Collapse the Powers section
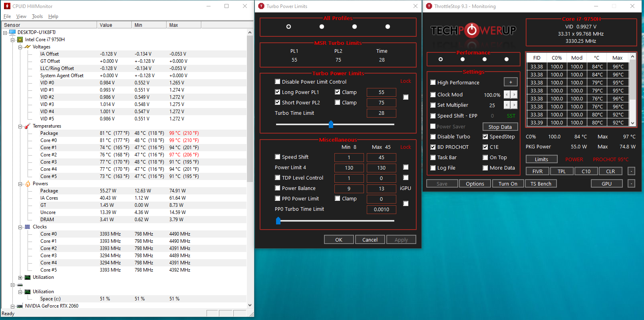Image resolution: width=644 pixels, height=320 pixels. [20, 184]
